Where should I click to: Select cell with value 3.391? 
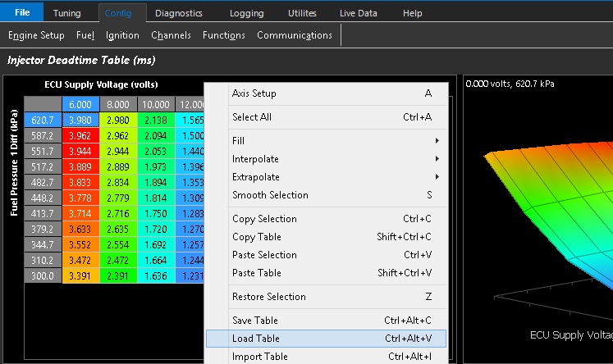point(80,275)
